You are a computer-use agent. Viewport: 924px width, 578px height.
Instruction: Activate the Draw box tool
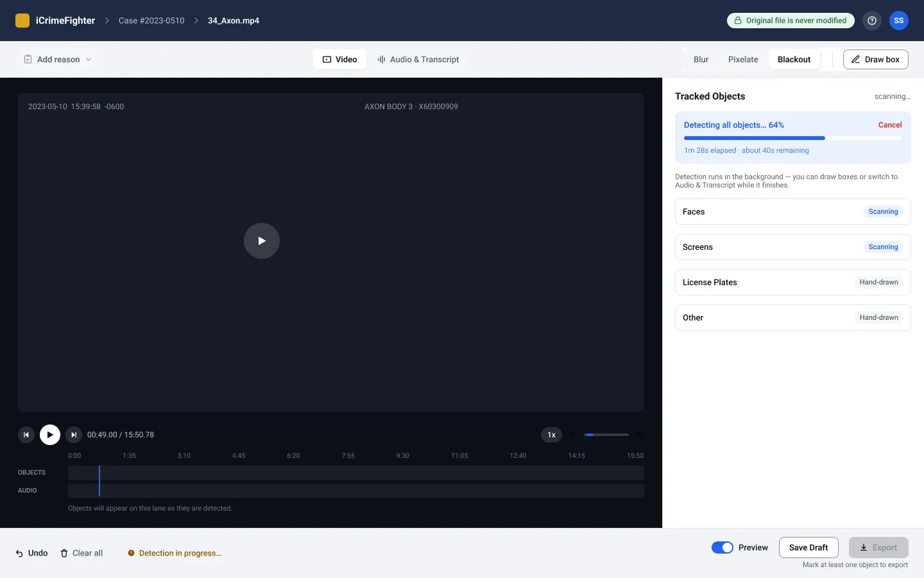pyautogui.click(x=876, y=59)
